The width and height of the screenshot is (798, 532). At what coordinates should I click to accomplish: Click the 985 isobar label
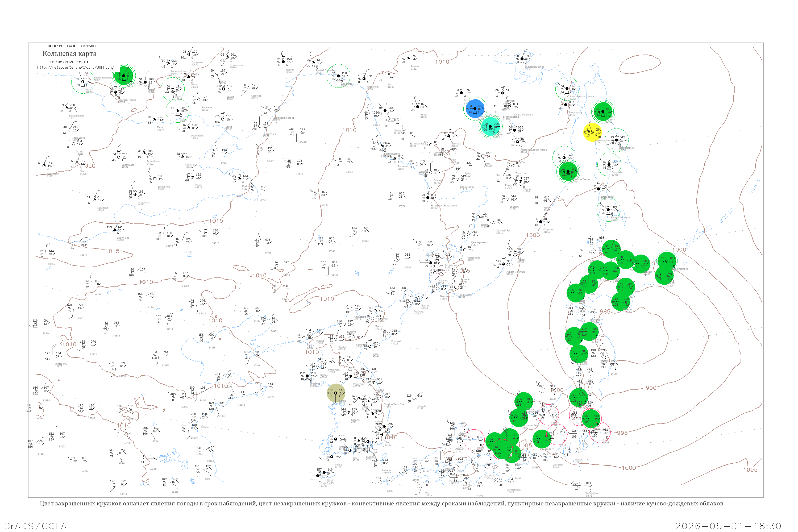[605, 311]
